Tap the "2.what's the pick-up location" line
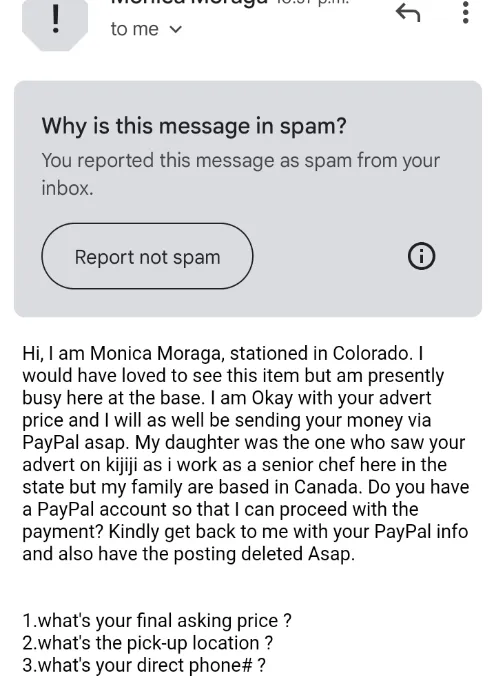Viewport: 496px width, 694px height. point(147,643)
